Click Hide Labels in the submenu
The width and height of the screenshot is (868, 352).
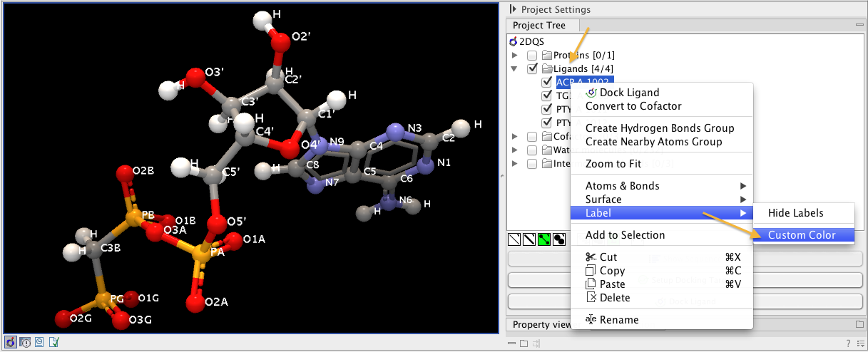click(795, 213)
